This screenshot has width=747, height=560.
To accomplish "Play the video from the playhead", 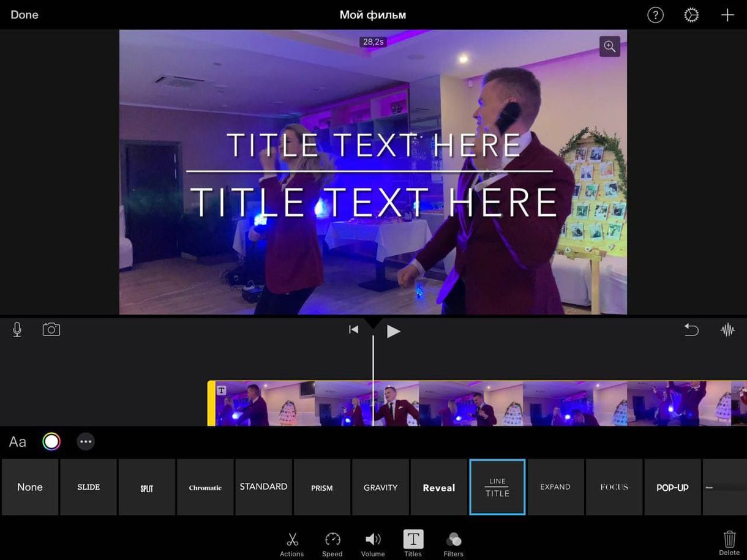I will [394, 330].
